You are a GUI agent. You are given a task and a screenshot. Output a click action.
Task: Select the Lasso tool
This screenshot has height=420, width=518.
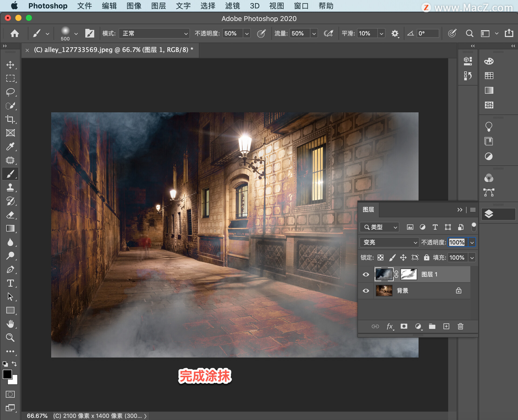(10, 92)
